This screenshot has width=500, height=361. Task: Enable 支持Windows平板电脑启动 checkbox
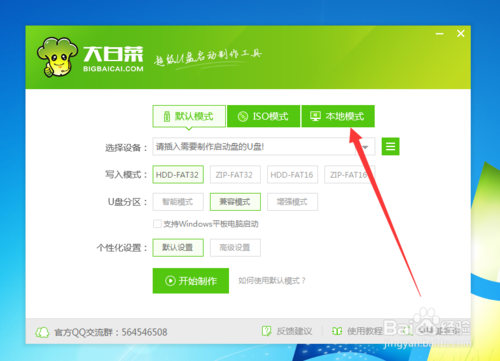[157, 224]
